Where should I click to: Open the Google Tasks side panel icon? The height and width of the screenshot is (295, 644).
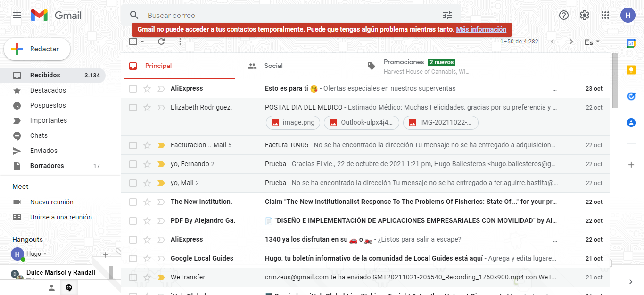631,96
